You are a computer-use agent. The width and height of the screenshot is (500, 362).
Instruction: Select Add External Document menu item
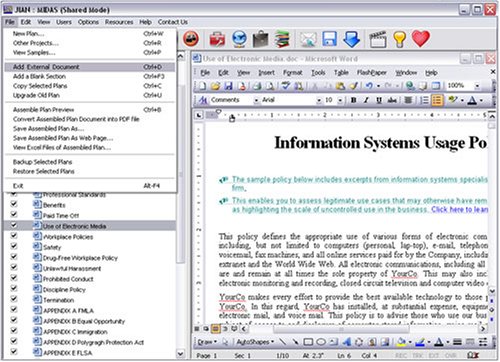click(89, 67)
